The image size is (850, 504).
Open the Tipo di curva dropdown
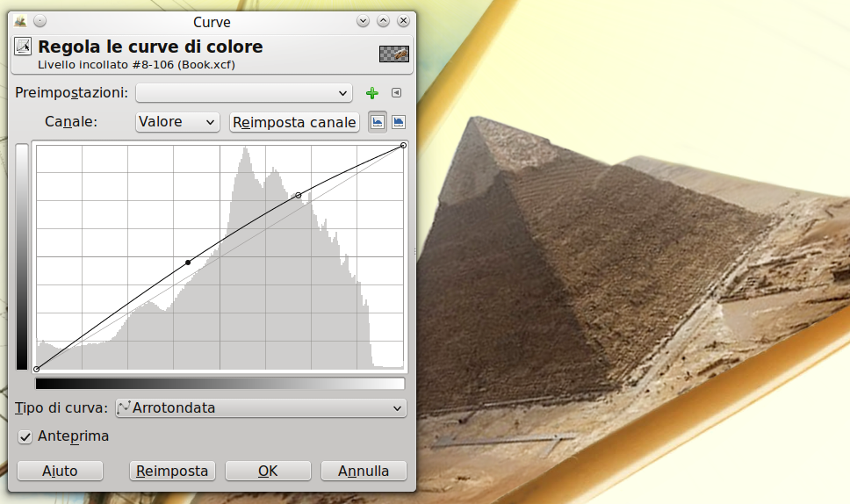pyautogui.click(x=261, y=408)
